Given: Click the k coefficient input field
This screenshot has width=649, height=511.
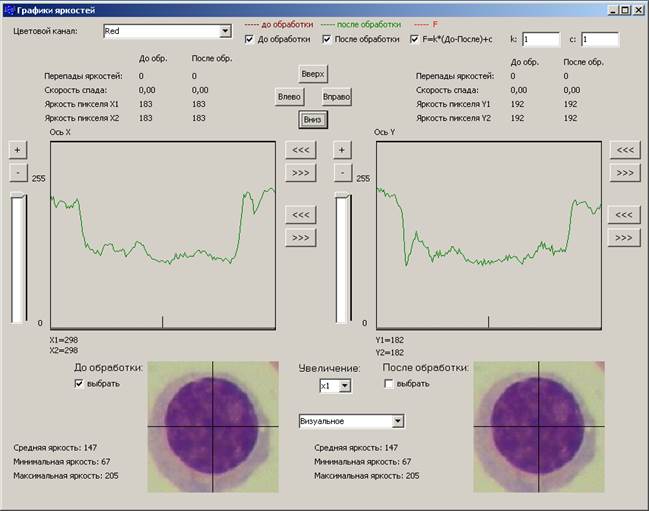Looking at the screenshot, I should (x=540, y=40).
